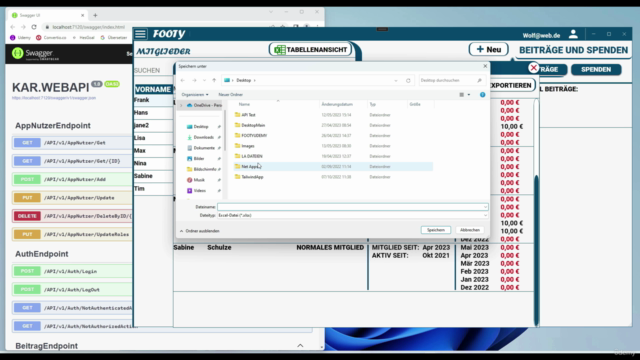640x360 pixels.
Task: Click the Dateiname input field
Action: (352, 207)
